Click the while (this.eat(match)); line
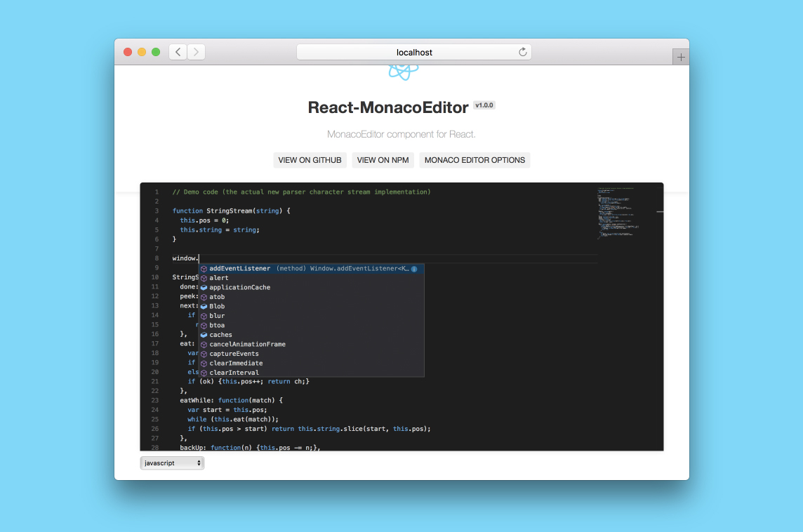The height and width of the screenshot is (532, 803). coord(233,419)
